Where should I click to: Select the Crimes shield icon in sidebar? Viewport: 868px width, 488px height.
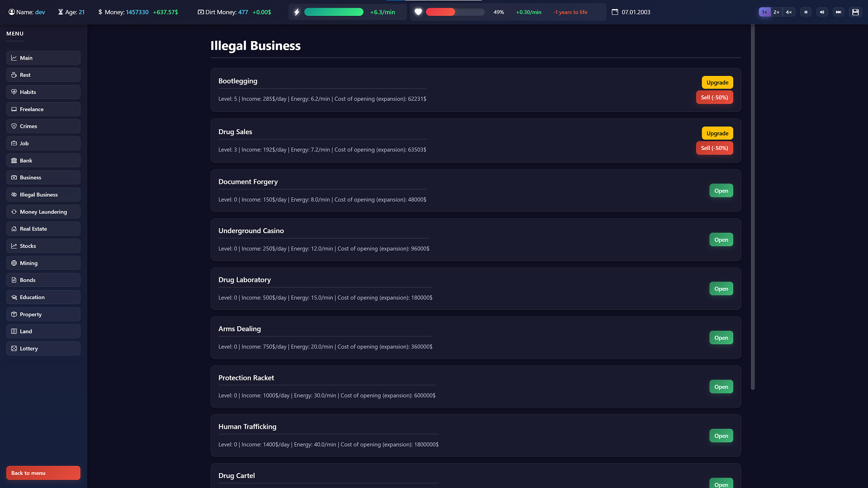click(14, 126)
